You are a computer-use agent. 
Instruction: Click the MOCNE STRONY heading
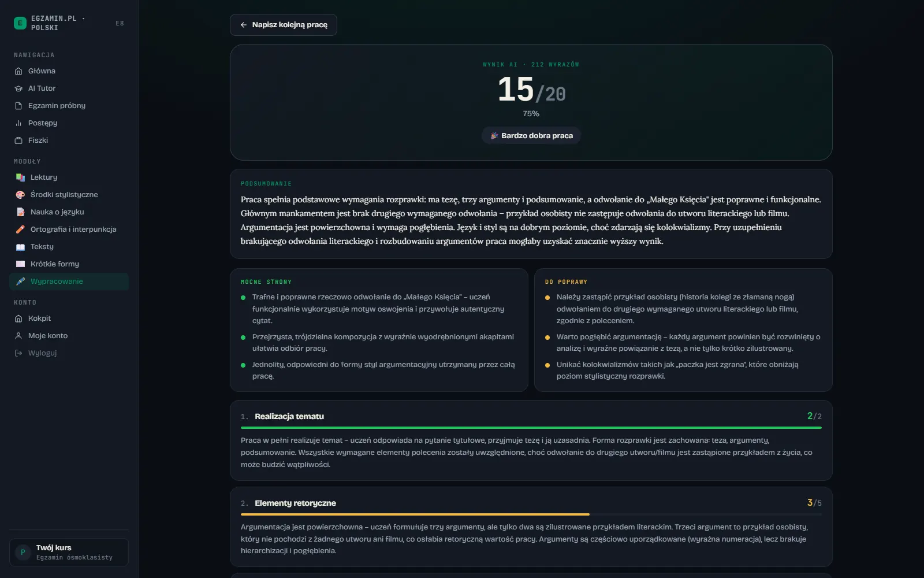[266, 282]
